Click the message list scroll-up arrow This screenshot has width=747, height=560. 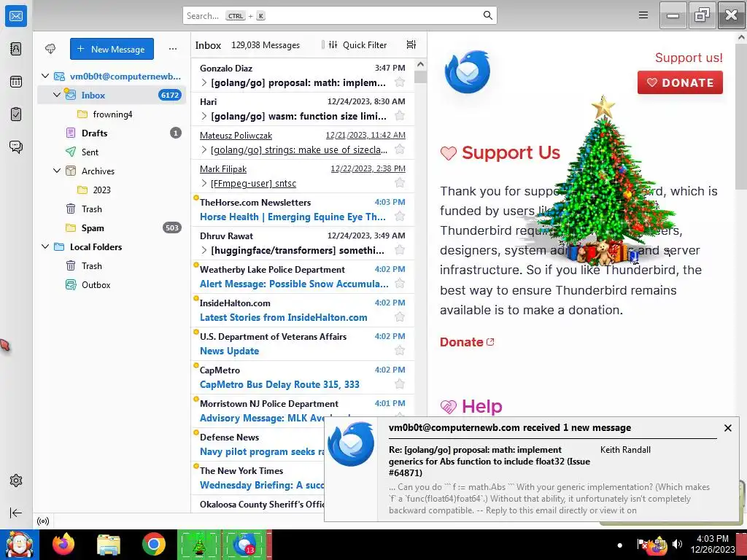pyautogui.click(x=420, y=64)
